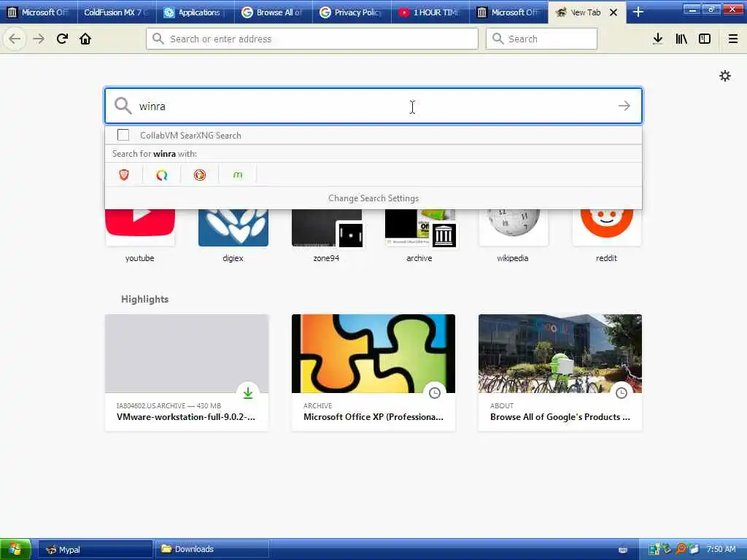The image size is (747, 560).
Task: Open Microsoft Office XP highlight card
Action: click(x=373, y=373)
